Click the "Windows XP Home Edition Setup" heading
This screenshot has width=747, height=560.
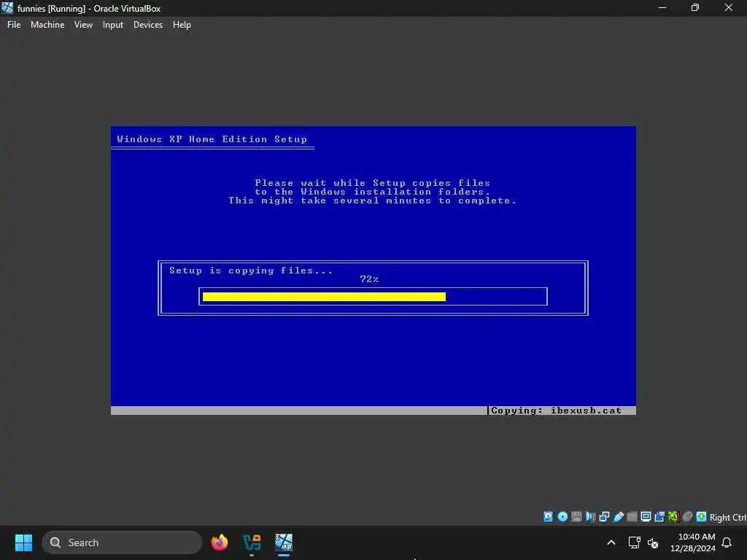click(212, 139)
